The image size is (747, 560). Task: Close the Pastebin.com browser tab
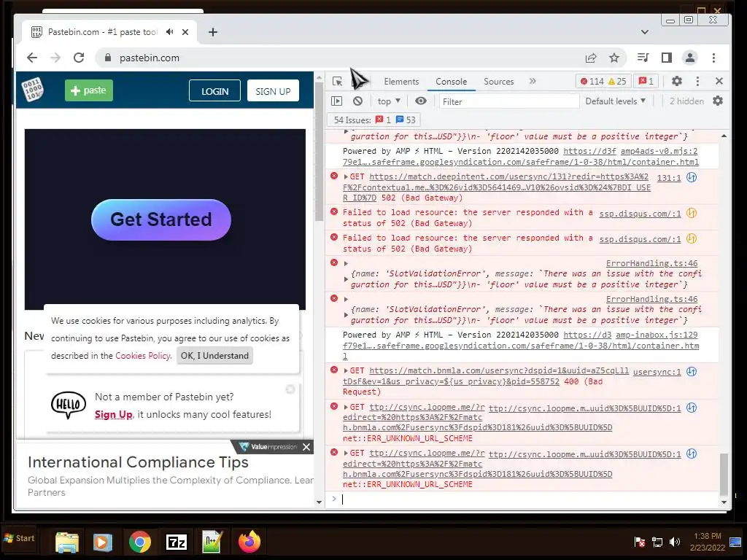click(x=185, y=32)
